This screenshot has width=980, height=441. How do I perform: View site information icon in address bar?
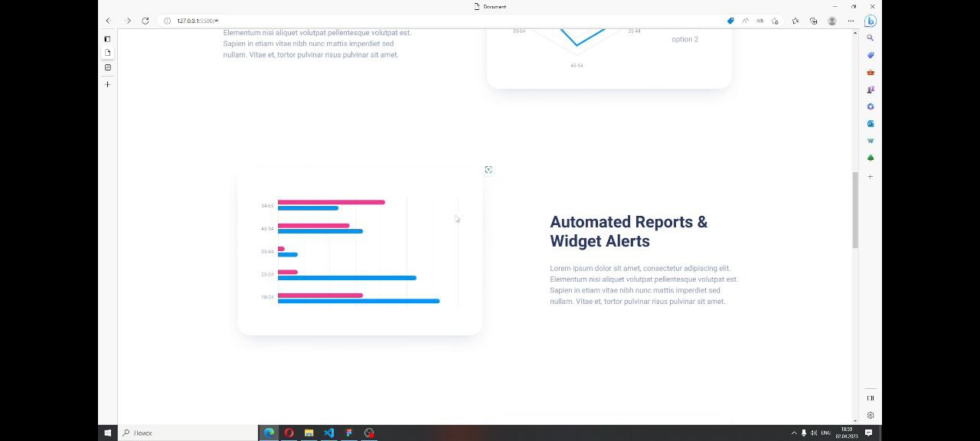[x=167, y=21]
